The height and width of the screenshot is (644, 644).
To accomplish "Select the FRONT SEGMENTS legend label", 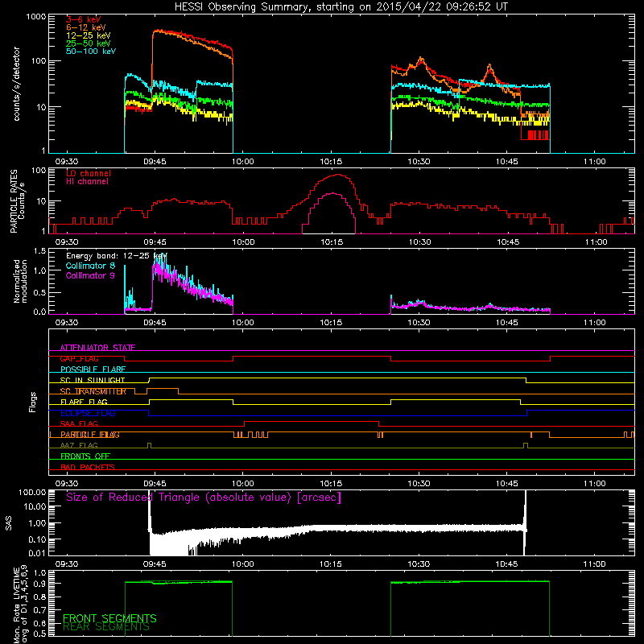I will click(109, 618).
